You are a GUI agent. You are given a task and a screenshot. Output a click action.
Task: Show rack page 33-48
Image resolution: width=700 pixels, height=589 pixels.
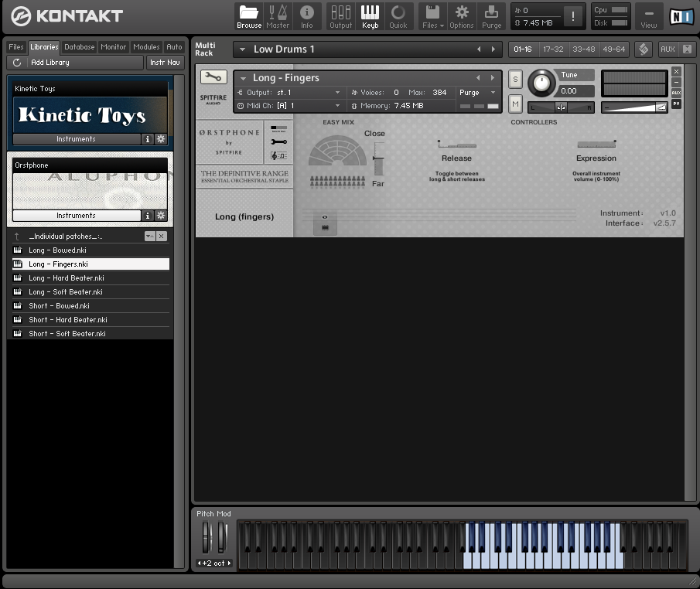click(584, 49)
